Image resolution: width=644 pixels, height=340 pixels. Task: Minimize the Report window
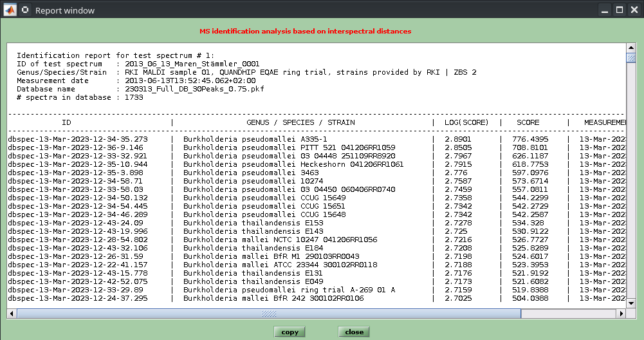click(605, 10)
